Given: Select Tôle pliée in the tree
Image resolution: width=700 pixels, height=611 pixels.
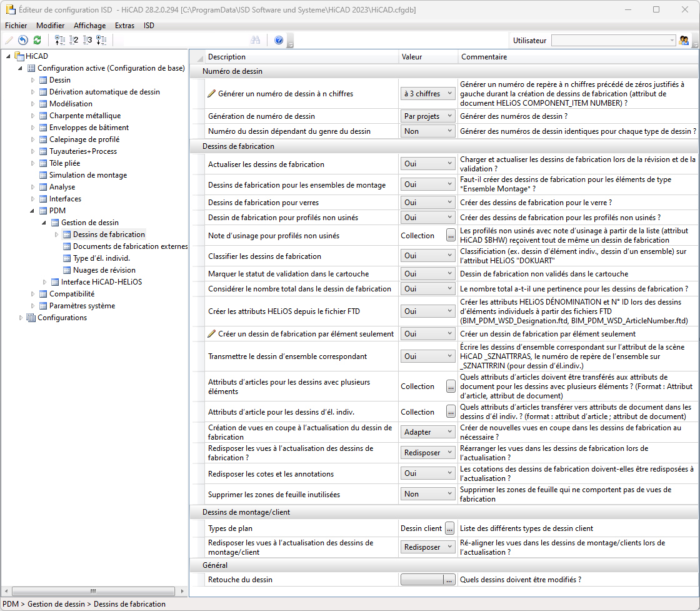Looking at the screenshot, I should click(x=65, y=163).
